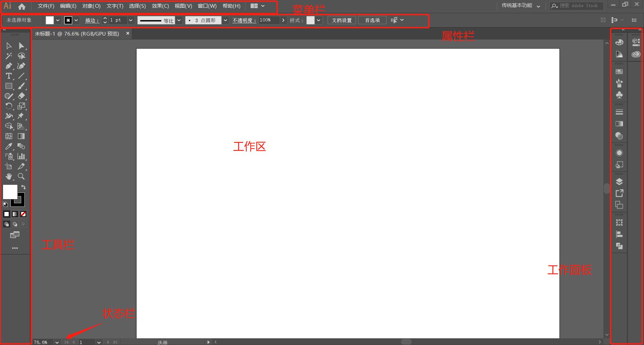Select the Selection tool (black arrow outline)
644x345 pixels.
click(x=9, y=46)
